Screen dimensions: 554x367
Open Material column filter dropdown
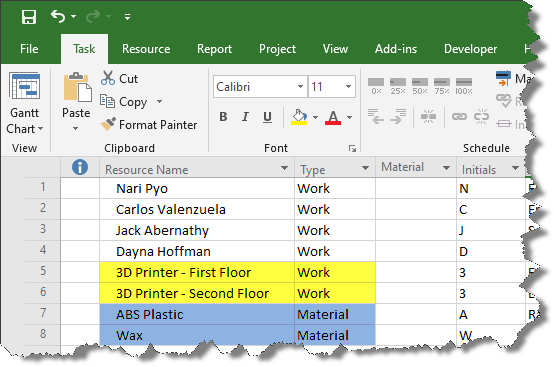[446, 168]
